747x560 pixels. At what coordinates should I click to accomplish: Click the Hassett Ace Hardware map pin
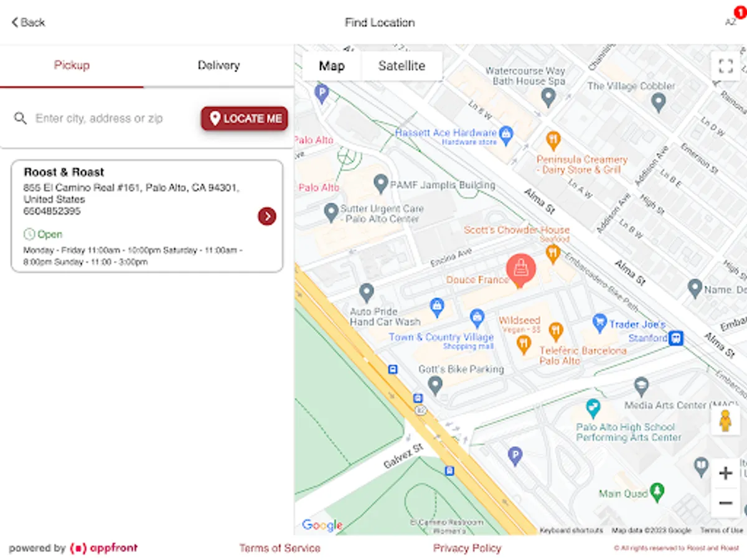tap(506, 134)
